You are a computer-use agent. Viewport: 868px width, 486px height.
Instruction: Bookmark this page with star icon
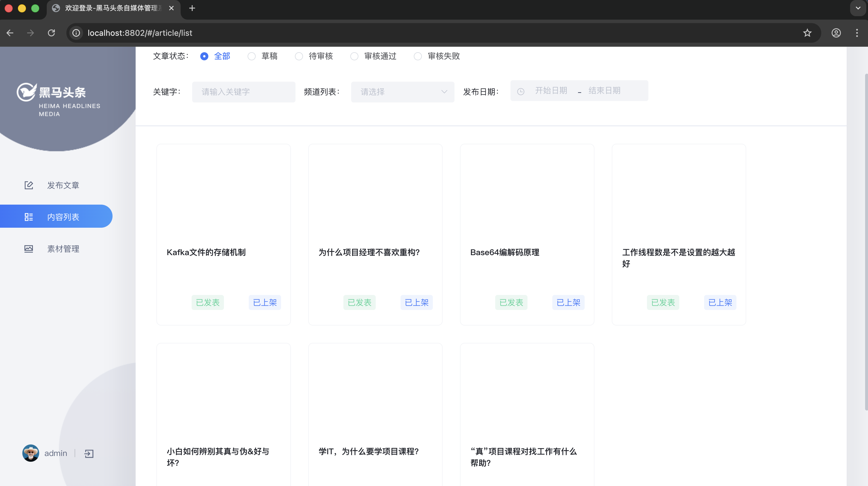[807, 33]
